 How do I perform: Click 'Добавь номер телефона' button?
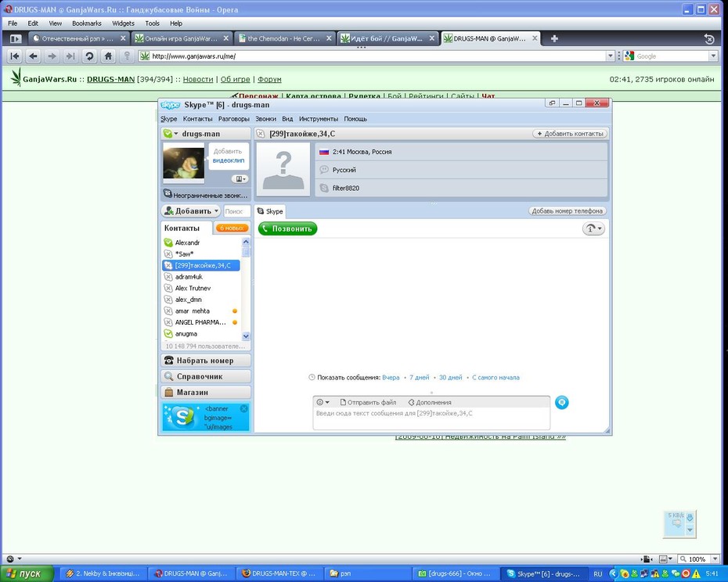click(x=567, y=210)
